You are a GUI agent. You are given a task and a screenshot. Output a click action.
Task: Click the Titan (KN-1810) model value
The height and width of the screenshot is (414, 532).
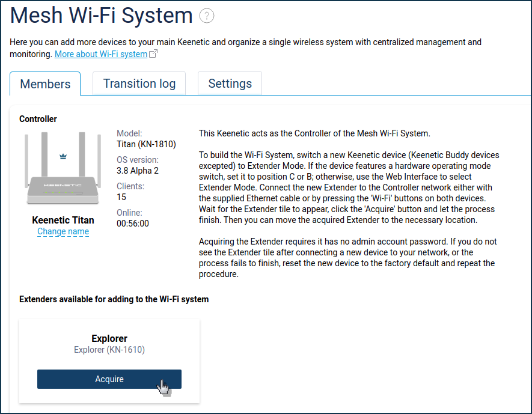tap(146, 144)
